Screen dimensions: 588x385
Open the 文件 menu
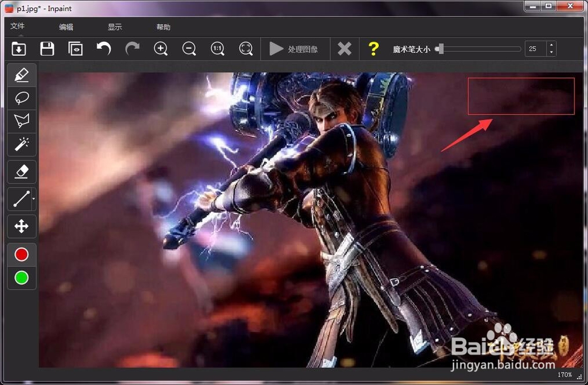[x=17, y=26]
